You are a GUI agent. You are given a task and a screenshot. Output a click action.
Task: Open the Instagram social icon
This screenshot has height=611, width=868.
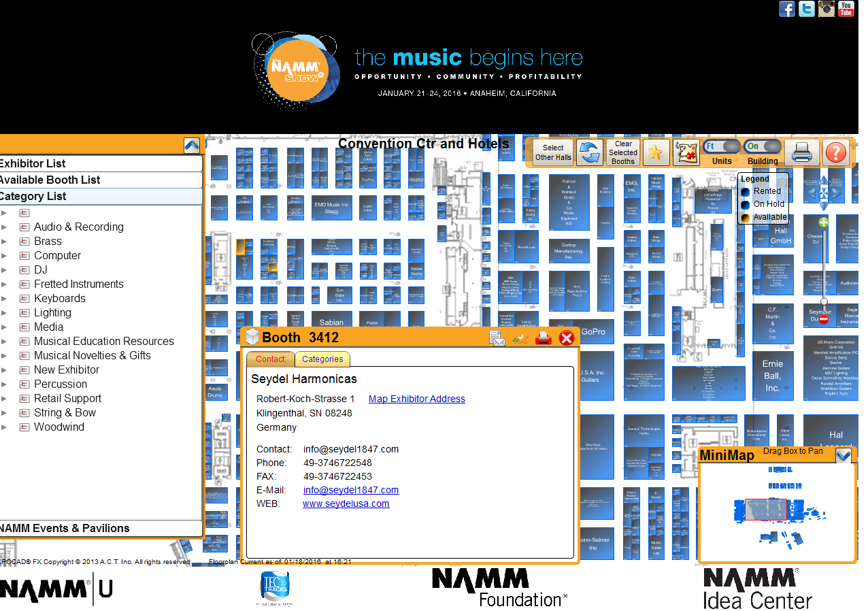tap(826, 9)
